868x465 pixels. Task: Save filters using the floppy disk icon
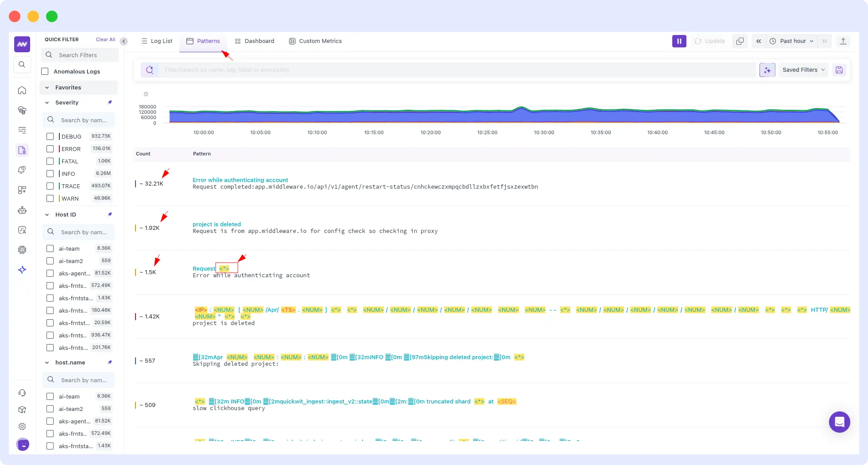pos(839,70)
